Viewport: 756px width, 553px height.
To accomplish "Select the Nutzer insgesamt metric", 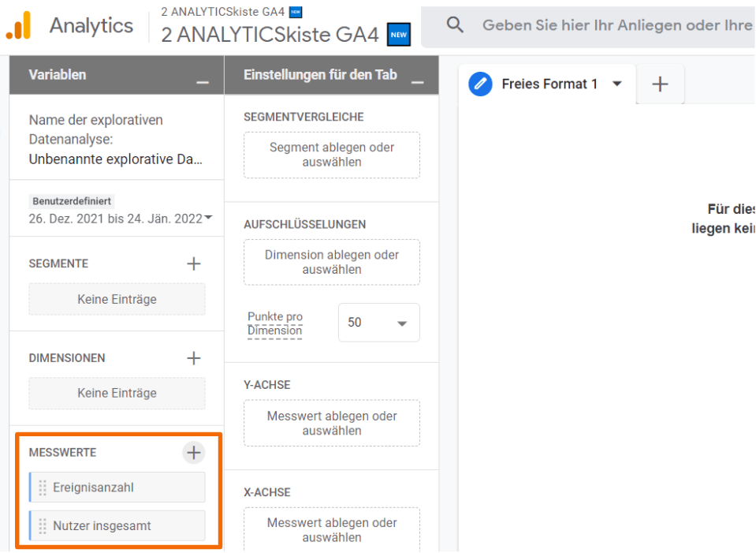I will tap(102, 526).
